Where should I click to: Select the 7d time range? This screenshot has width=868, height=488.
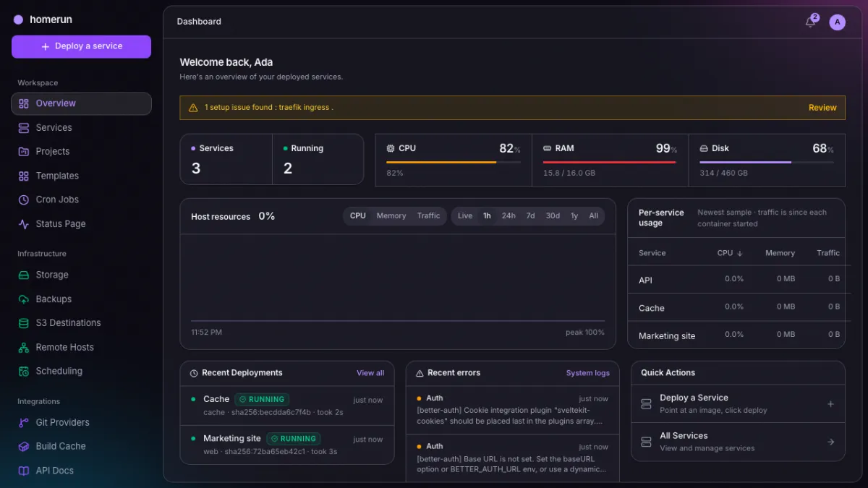click(x=530, y=216)
